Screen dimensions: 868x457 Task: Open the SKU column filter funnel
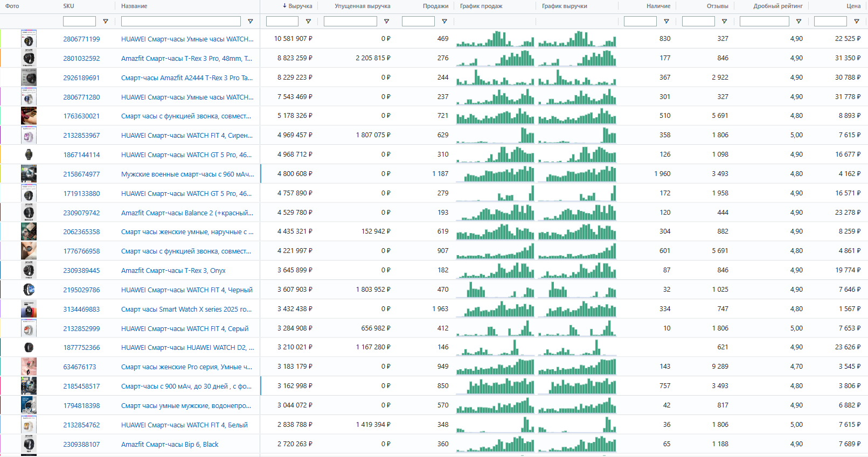coord(106,22)
